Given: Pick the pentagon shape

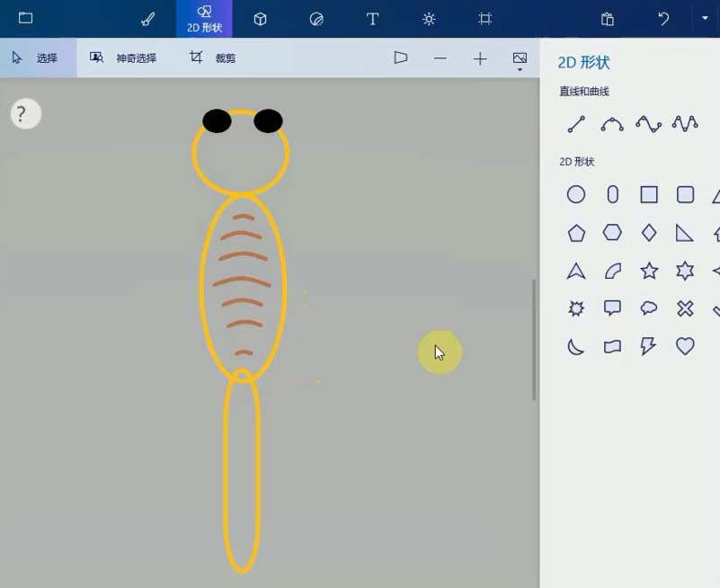Looking at the screenshot, I should click(x=576, y=234).
